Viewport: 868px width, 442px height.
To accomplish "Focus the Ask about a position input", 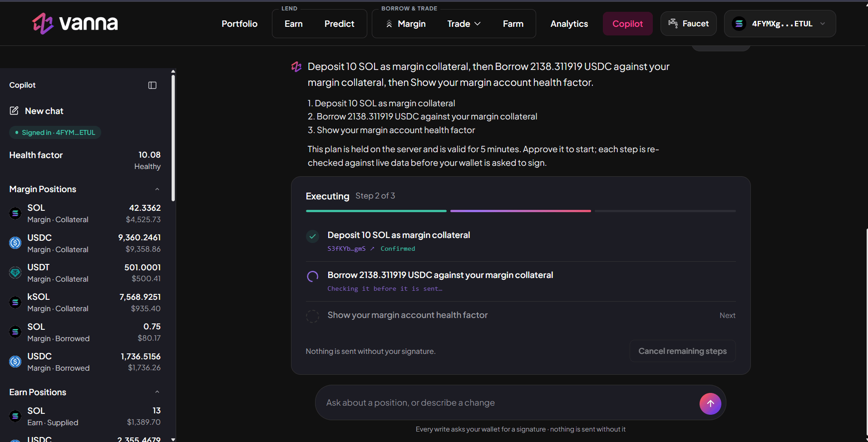I will point(508,403).
